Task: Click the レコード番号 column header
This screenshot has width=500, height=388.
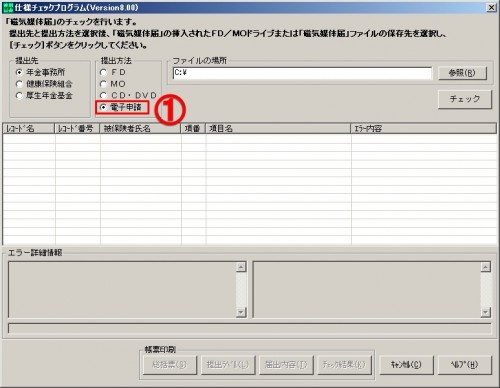Action: pyautogui.click(x=77, y=128)
